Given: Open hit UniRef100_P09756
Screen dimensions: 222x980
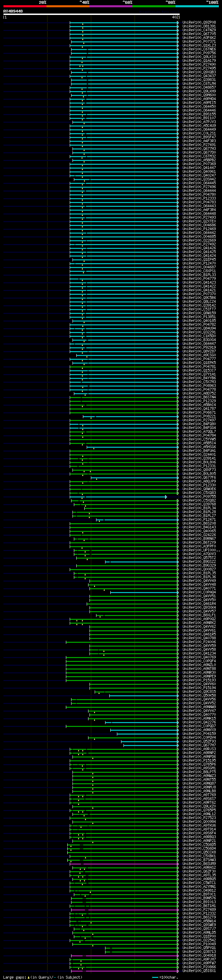Looking at the screenshot, I should [199, 53].
